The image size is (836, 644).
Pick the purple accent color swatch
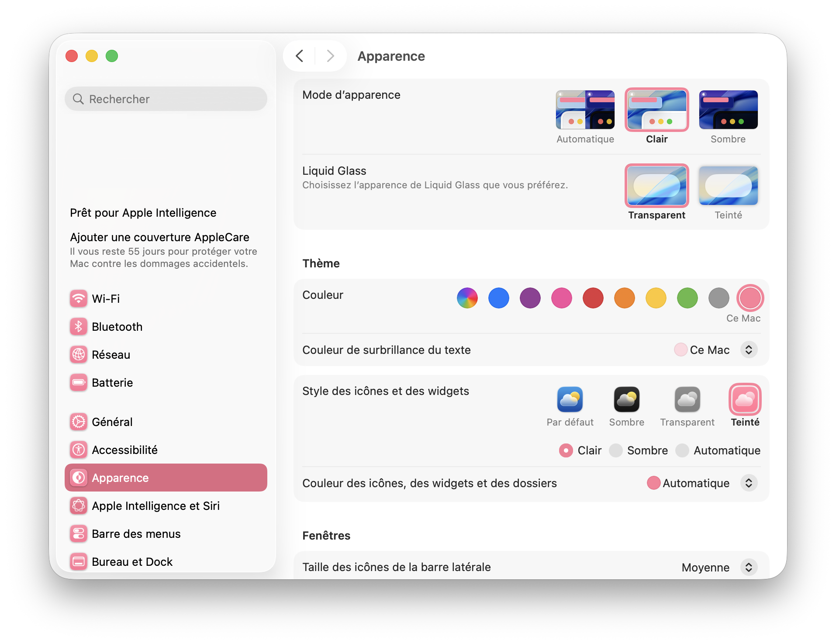point(530,298)
